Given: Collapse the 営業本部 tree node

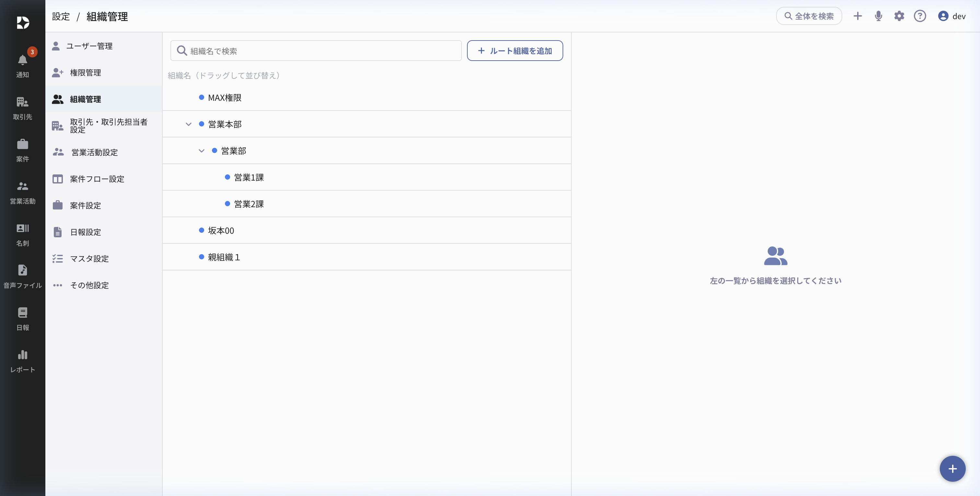Looking at the screenshot, I should (188, 124).
